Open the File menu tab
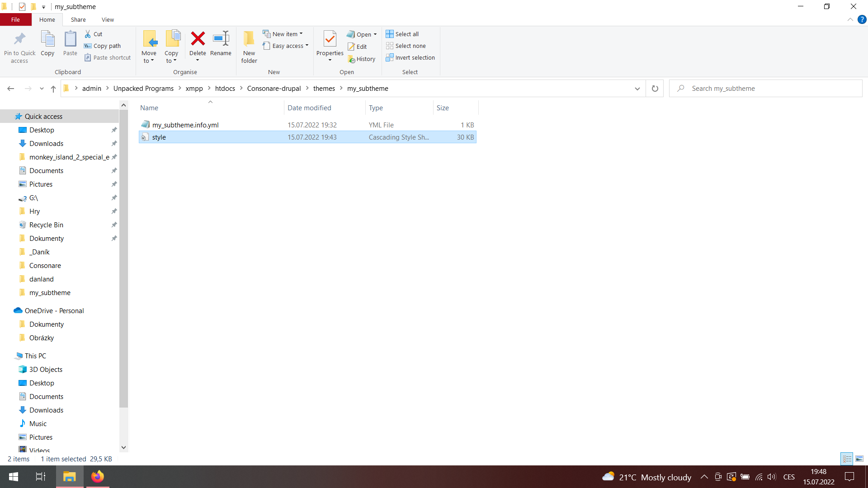 [x=15, y=19]
